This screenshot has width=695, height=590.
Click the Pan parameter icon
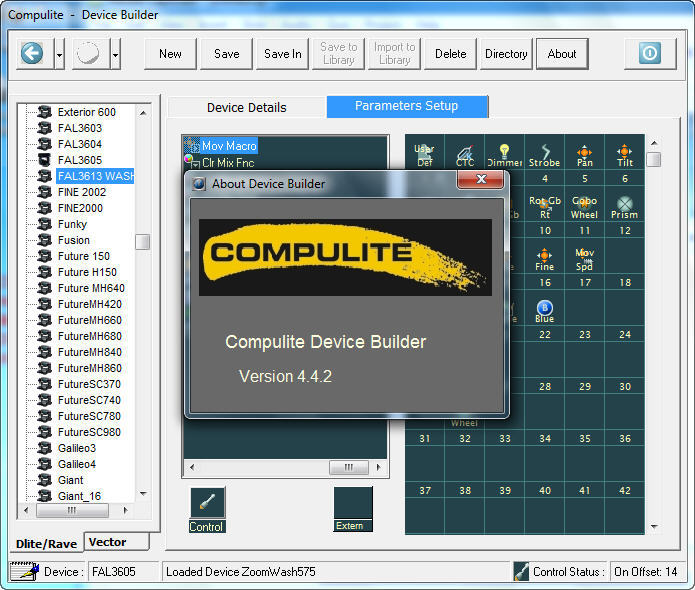click(585, 151)
